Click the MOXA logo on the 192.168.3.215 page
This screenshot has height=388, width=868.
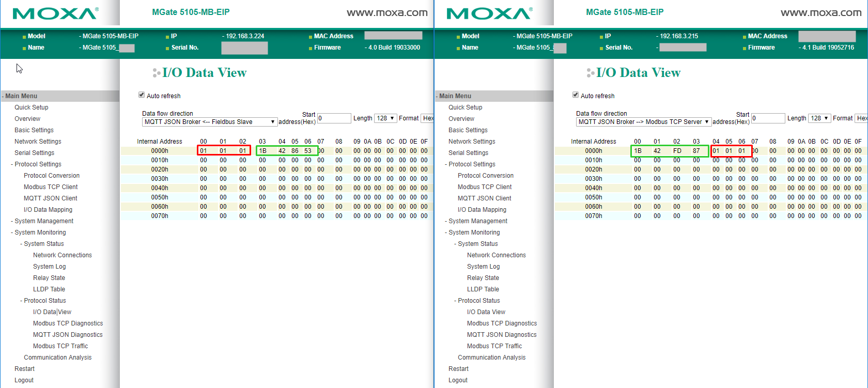click(x=489, y=13)
